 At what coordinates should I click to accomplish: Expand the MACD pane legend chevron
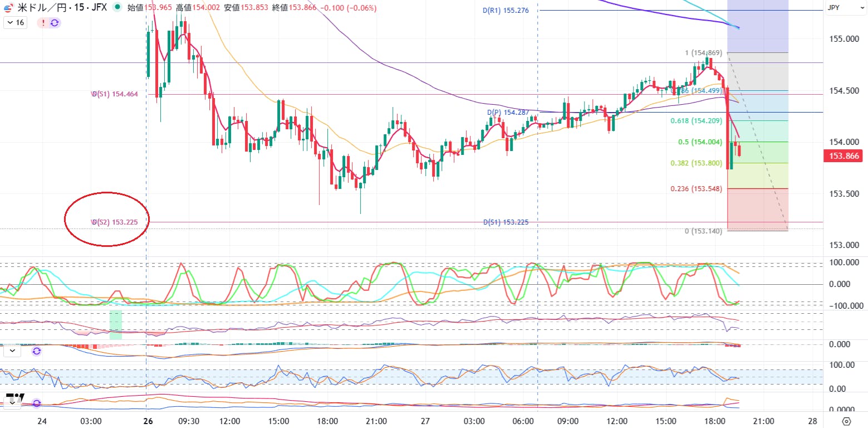(12, 351)
